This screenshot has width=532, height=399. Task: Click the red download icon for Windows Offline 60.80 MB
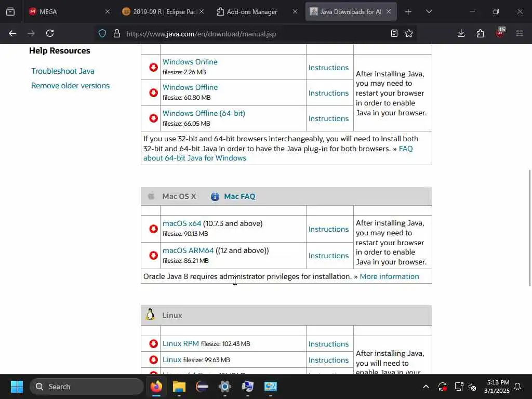(153, 92)
